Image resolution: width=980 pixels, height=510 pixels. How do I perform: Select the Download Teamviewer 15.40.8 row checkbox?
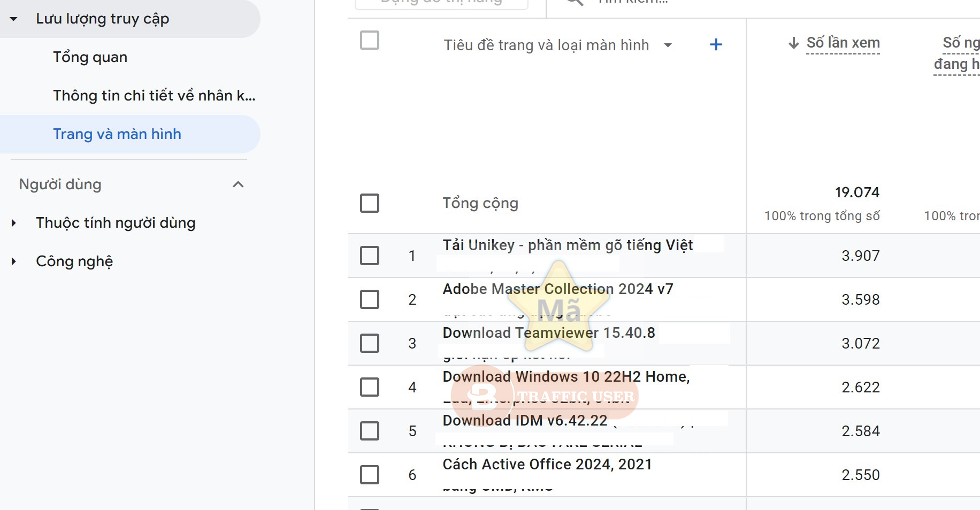[369, 343]
